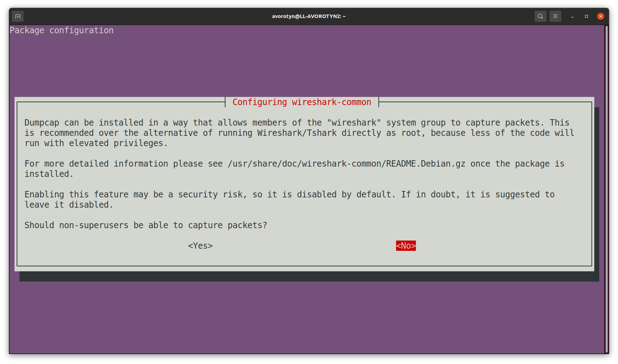Maximize the terminal window
Viewport: 618px width, 364px height.
(586, 16)
